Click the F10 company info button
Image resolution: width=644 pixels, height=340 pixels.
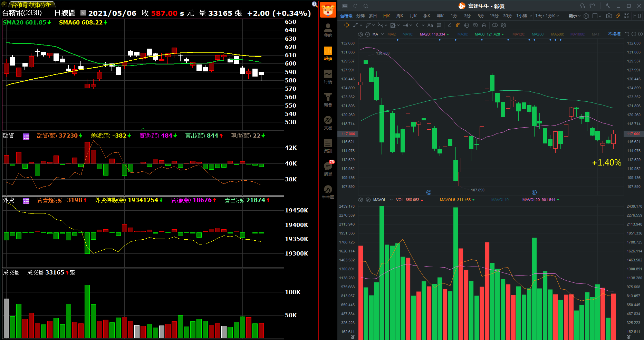click(x=637, y=16)
